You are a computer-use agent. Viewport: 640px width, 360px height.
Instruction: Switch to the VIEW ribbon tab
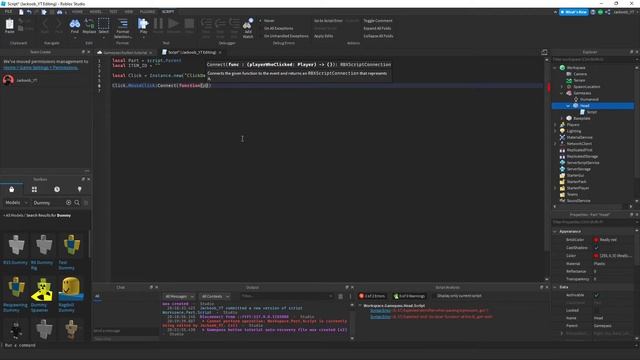tap(129, 12)
